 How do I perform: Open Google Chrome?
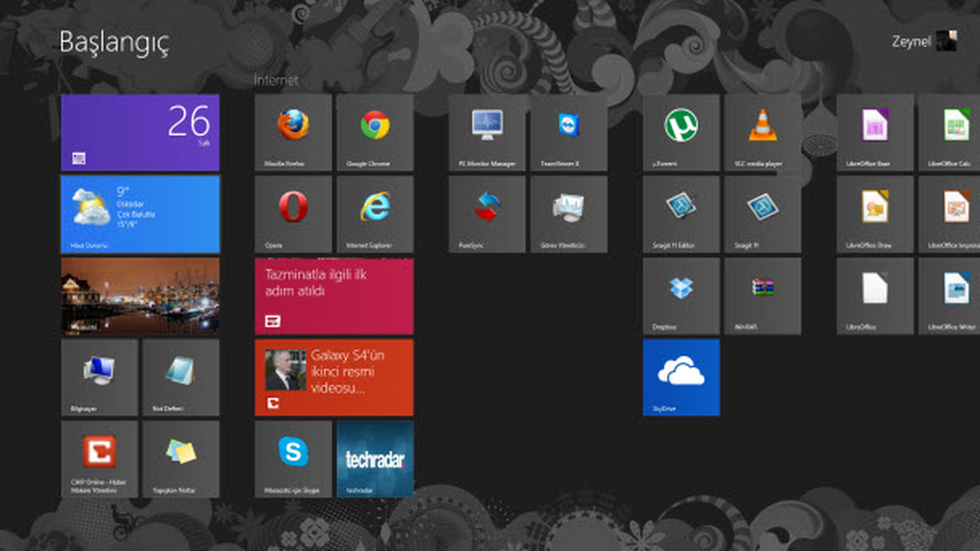click(374, 132)
